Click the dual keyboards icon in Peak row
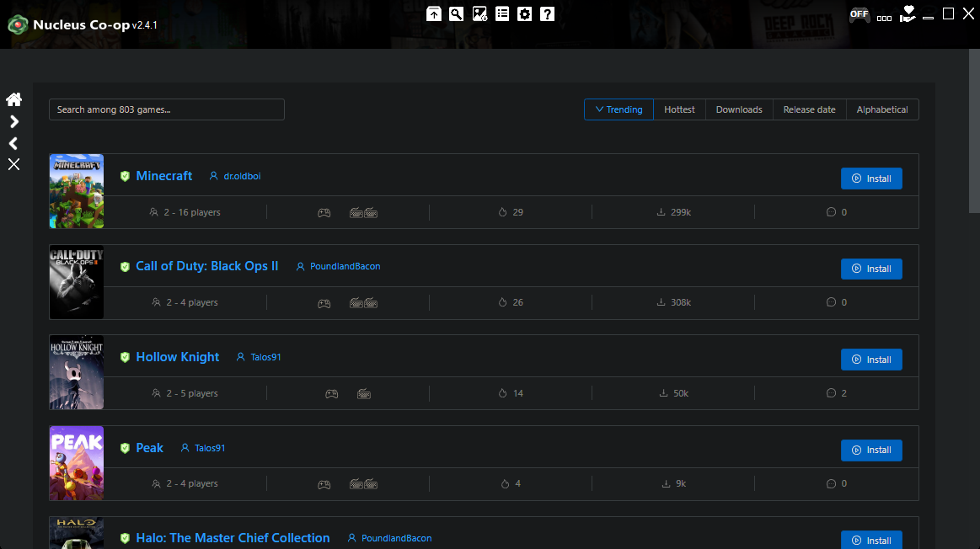 click(x=363, y=484)
